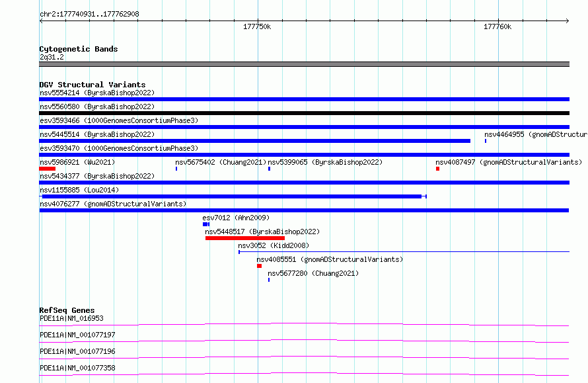Image resolution: width=588 pixels, height=383 pixels.
Task: Open nsv4087497 (gnomADStructuralVariants) label
Action: (x=509, y=162)
